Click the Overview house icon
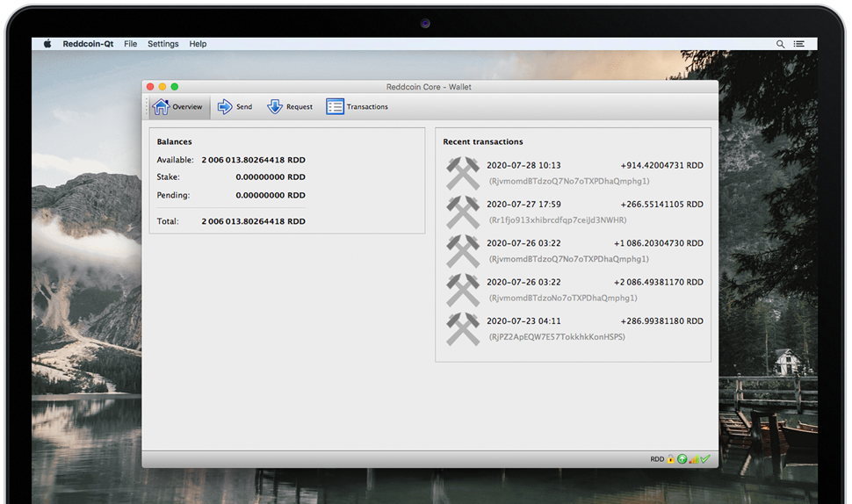This screenshot has width=852, height=504. pyautogui.click(x=161, y=106)
